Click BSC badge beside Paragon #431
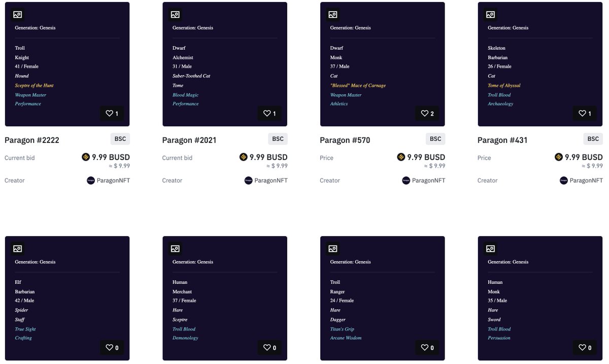 point(593,139)
